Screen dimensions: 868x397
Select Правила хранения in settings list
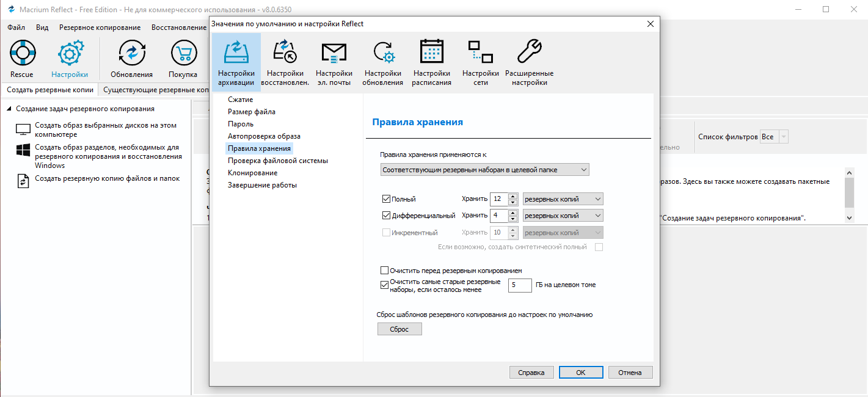[259, 148]
